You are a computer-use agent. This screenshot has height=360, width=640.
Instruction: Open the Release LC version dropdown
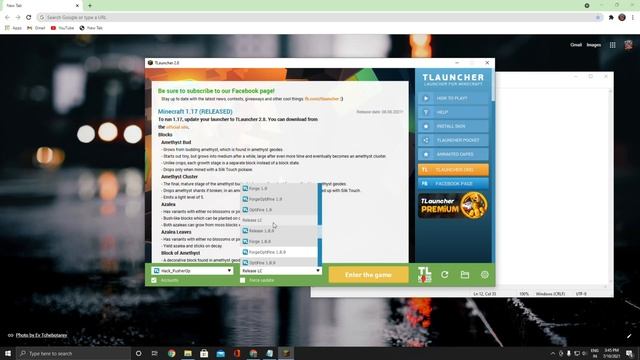click(280, 271)
